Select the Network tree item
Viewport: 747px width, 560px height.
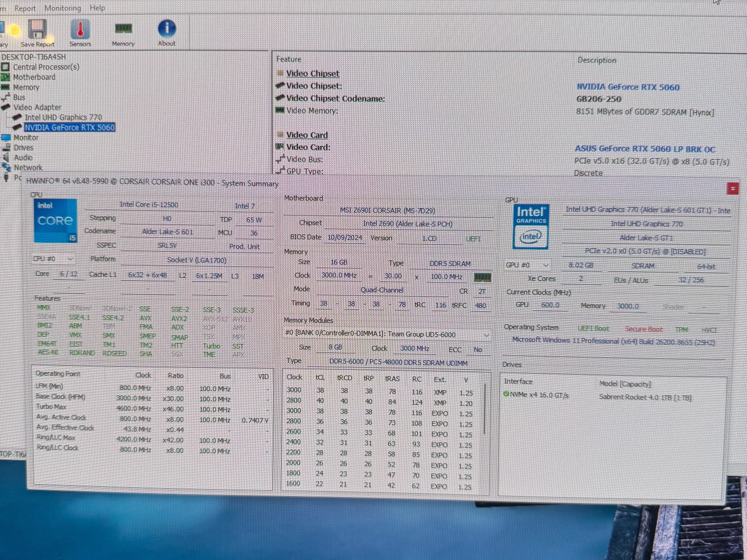pos(28,168)
